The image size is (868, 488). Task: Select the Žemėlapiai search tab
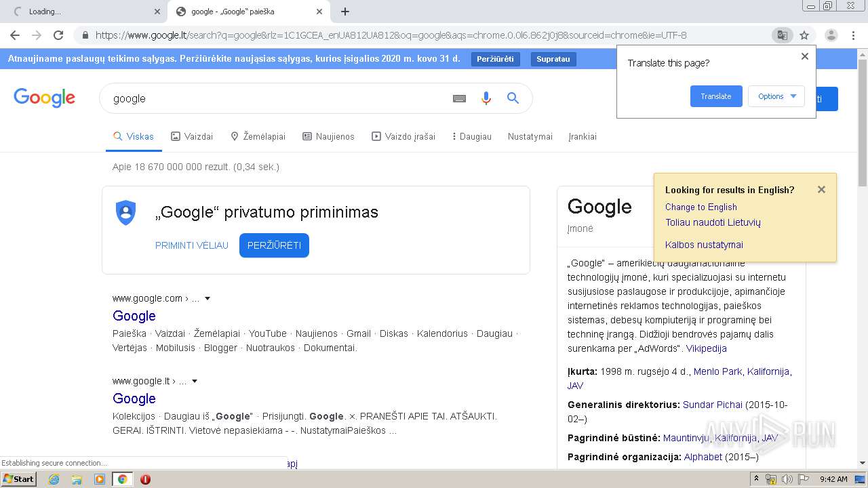[258, 136]
